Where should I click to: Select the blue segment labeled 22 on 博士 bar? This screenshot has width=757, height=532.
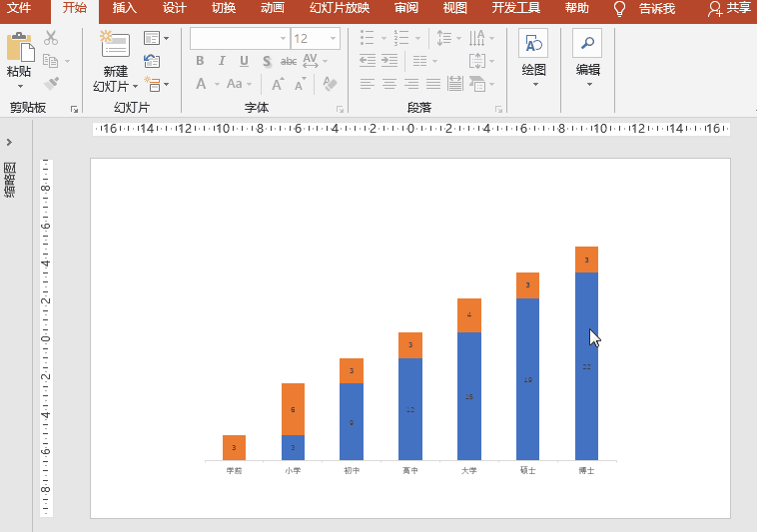[x=586, y=366]
